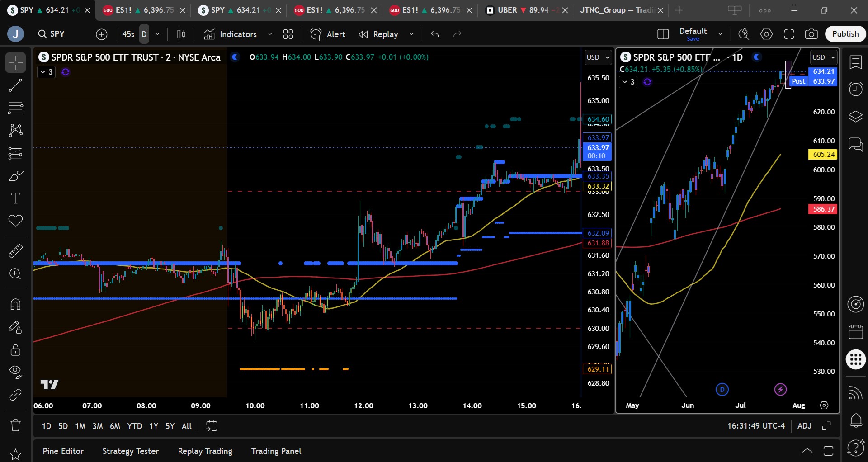Open the icons and emoji tool

tap(15, 221)
